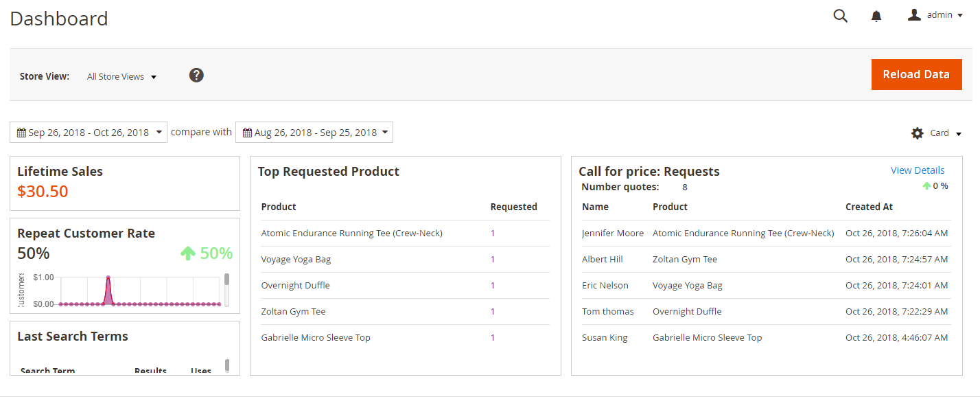The width and height of the screenshot is (980, 397).
Task: Click the Last Search Terms panel scrollbar
Action: 227,365
